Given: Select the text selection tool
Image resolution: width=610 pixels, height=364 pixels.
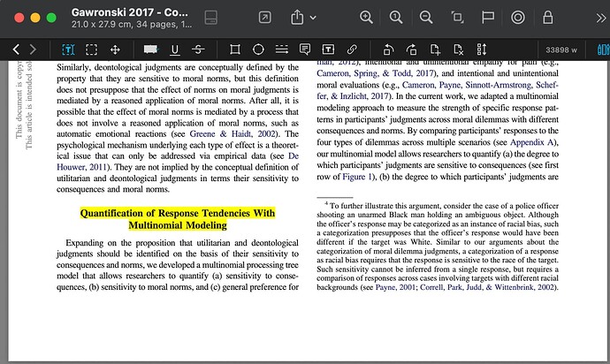Looking at the screenshot, I should click(x=68, y=49).
